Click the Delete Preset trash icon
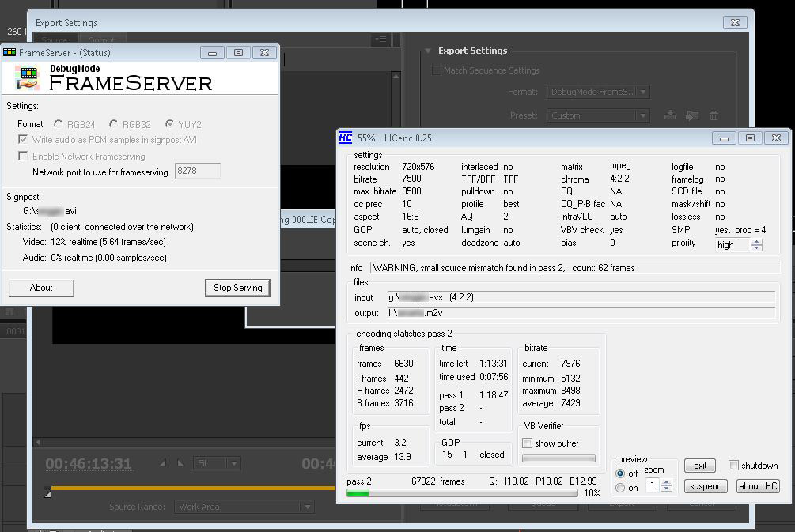 tap(714, 115)
